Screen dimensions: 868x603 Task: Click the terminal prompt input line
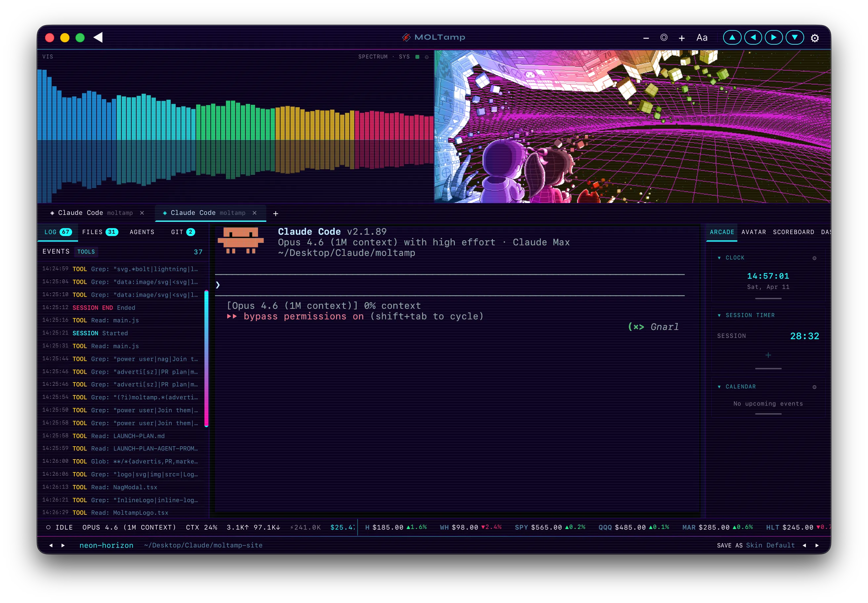450,285
